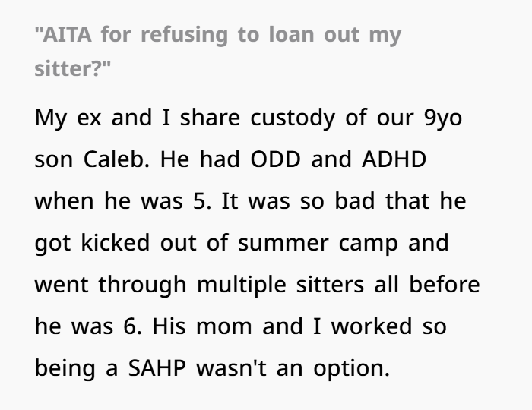Click the acronym "ODD" in the paragraph
532x410 pixels.
click(x=275, y=159)
